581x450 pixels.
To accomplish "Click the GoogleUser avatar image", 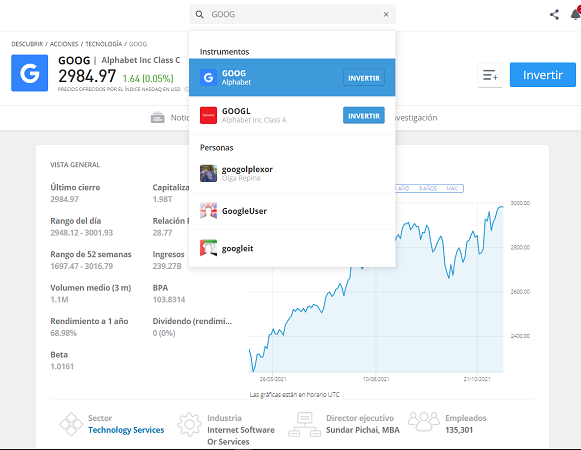I will pyautogui.click(x=208, y=211).
